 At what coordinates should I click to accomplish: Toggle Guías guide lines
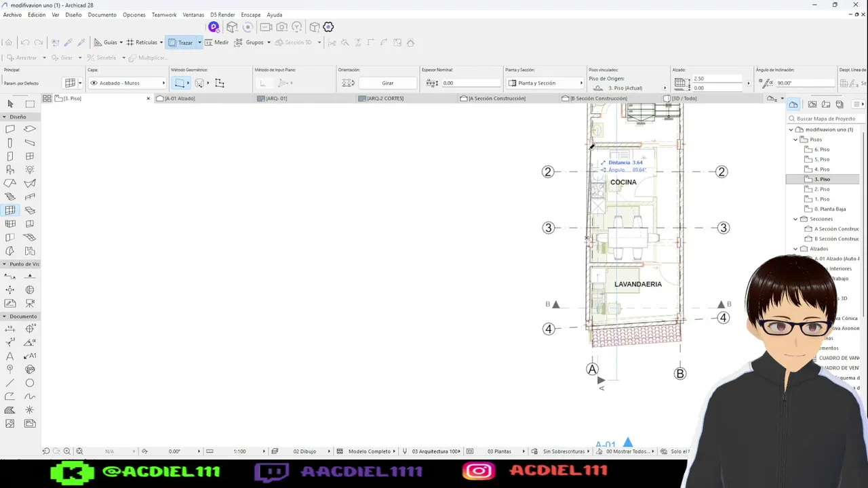coord(106,43)
